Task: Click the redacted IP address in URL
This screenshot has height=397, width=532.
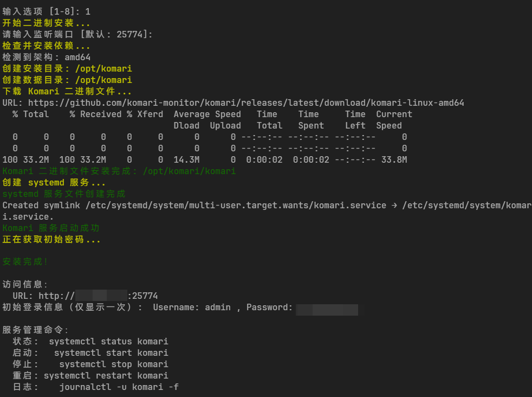Action: click(101, 296)
